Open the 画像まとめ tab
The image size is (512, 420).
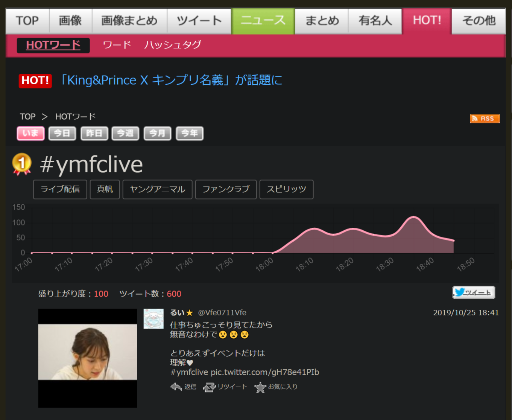129,21
